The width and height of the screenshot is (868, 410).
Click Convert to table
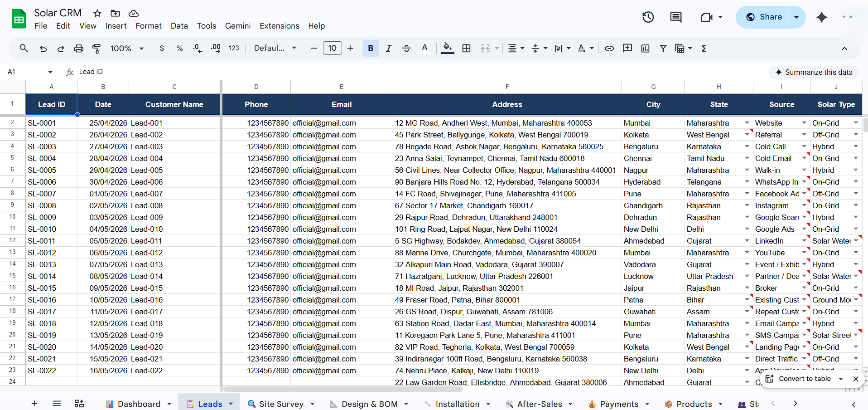805,379
